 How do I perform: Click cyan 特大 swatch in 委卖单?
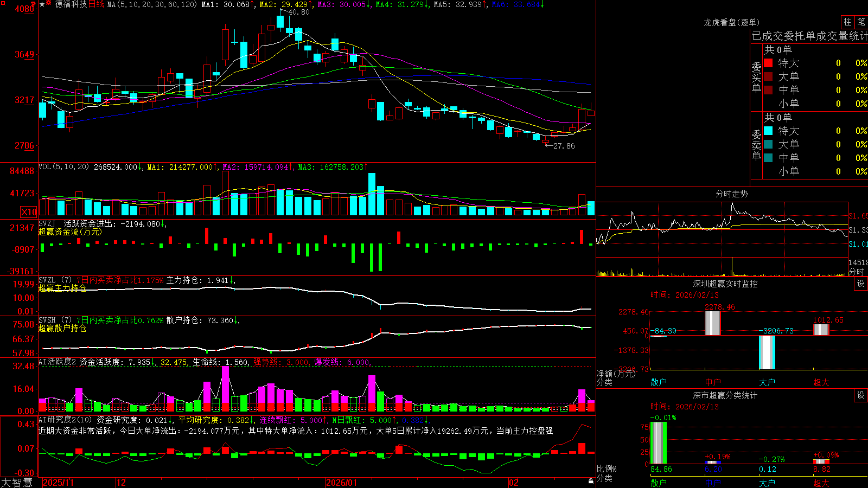768,131
